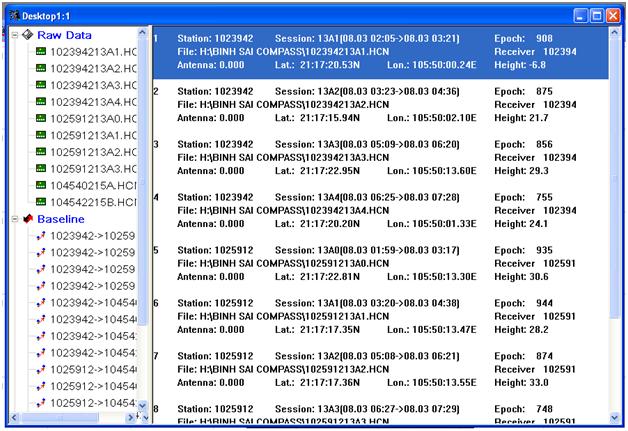This screenshot has height=431, width=628.
Task: Click the diamond icon beside Raw Data
Action: pyautogui.click(x=27, y=35)
